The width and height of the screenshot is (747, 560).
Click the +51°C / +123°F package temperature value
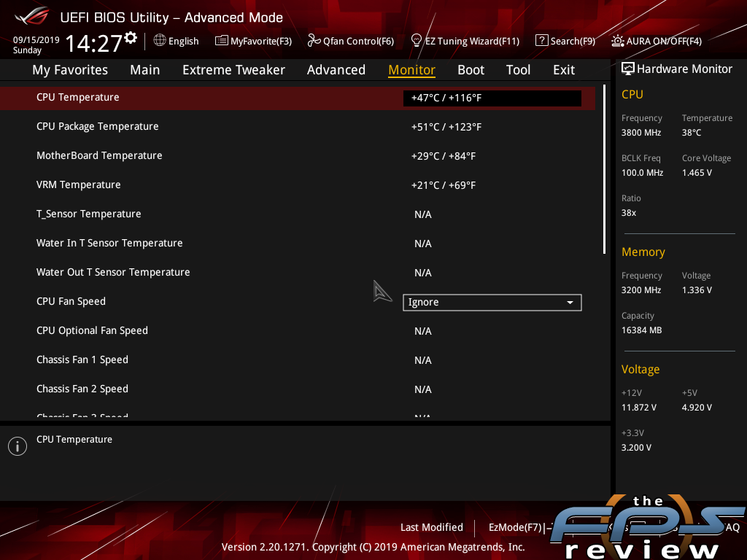[x=446, y=127]
